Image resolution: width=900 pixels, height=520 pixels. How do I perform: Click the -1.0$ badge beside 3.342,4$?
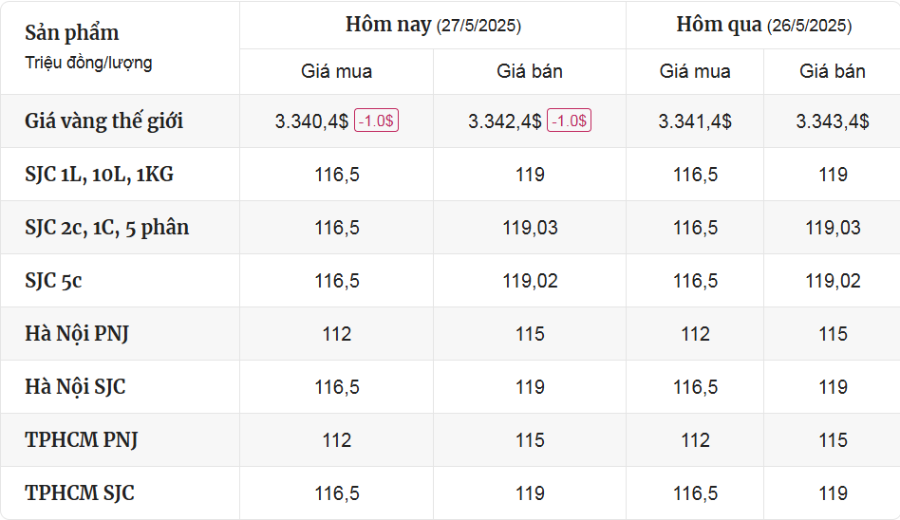pyautogui.click(x=569, y=121)
